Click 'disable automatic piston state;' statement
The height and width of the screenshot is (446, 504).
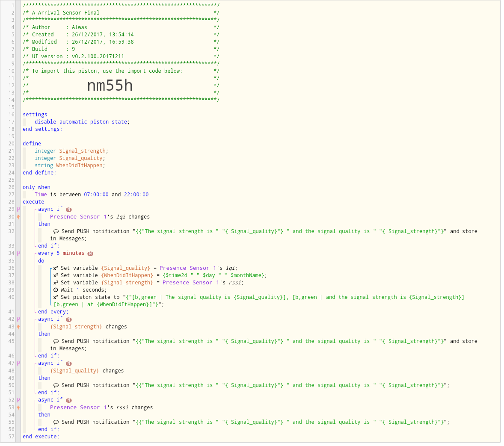[x=83, y=123]
